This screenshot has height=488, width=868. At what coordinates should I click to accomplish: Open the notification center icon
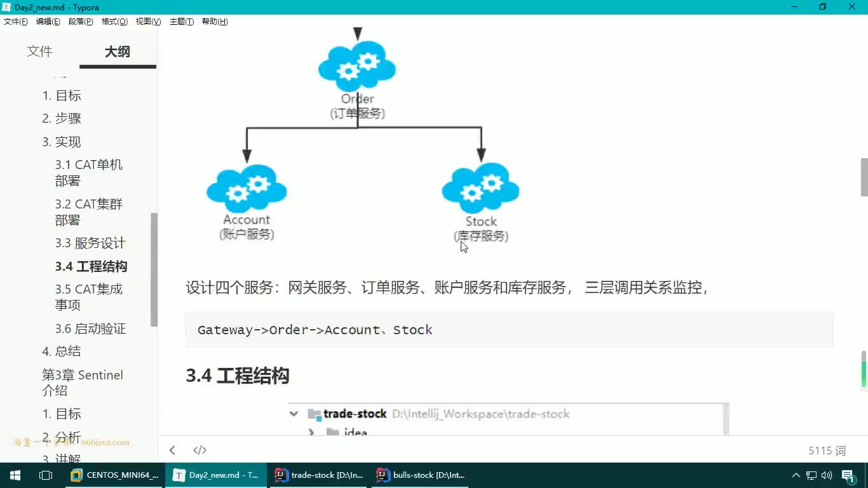[x=848, y=475]
